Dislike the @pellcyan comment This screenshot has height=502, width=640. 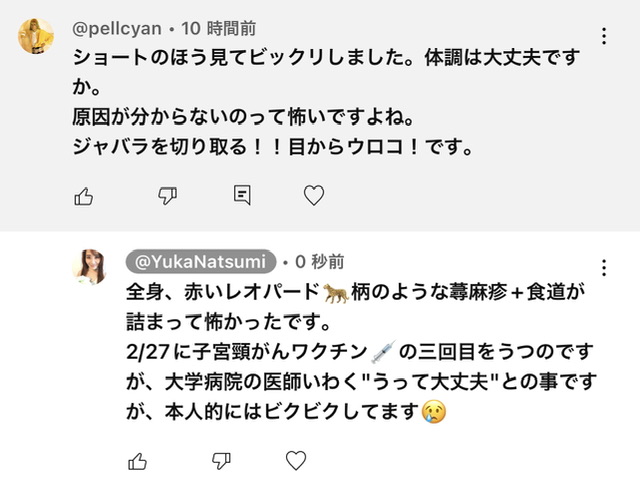[168, 196]
